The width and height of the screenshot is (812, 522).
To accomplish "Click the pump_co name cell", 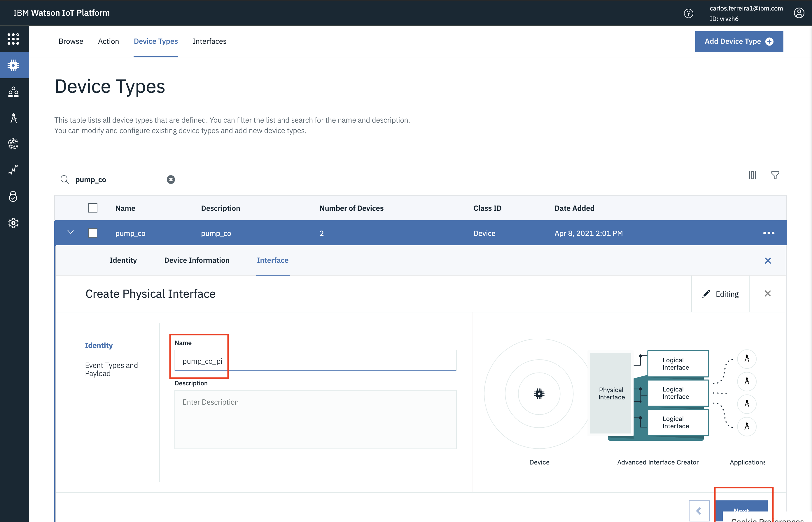I will (x=130, y=233).
